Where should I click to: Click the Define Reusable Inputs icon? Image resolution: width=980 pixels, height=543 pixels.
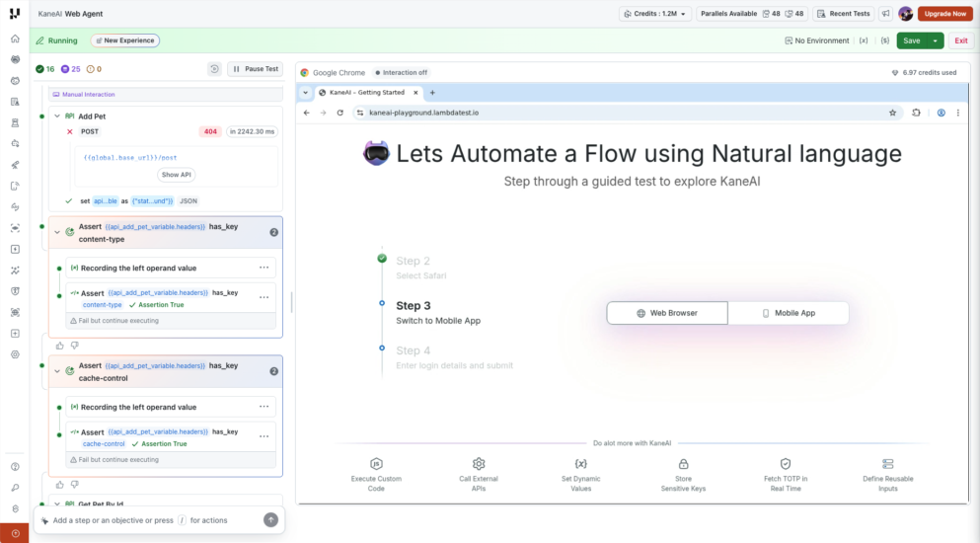(x=887, y=464)
